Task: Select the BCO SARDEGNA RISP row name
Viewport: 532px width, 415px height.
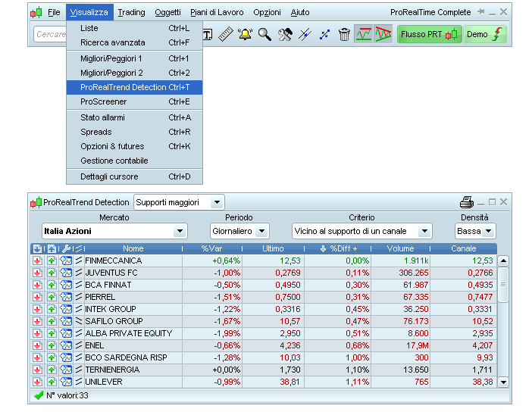Action: 126,357
